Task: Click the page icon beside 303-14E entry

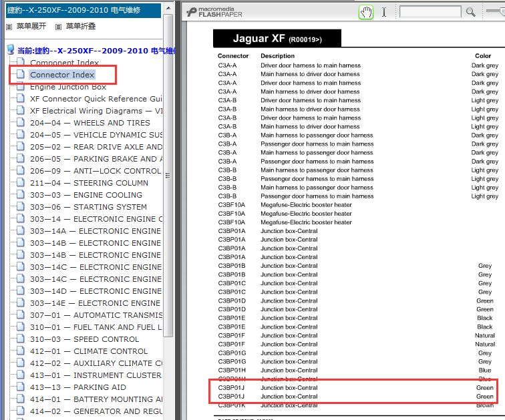Action: pos(21,302)
